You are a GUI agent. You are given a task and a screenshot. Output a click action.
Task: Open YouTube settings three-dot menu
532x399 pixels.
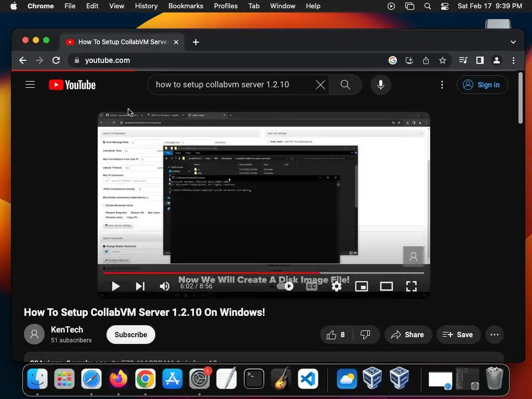[x=442, y=85]
